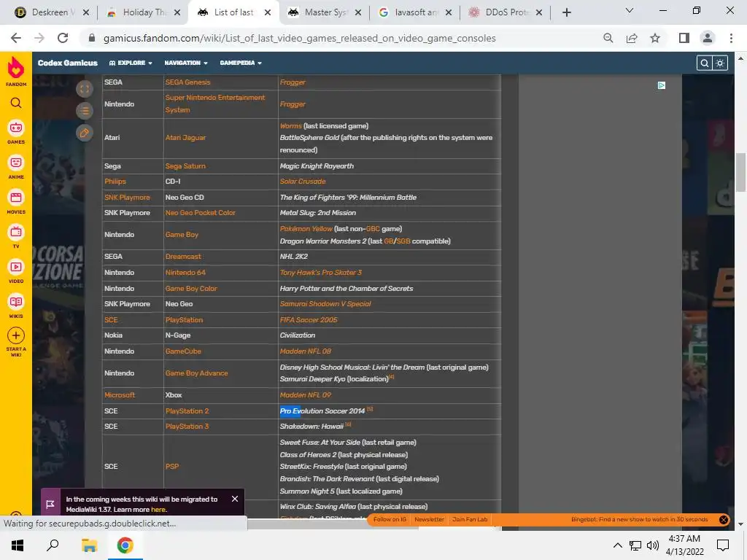
Task: Click the browser back arrow
Action: pyautogui.click(x=16, y=38)
